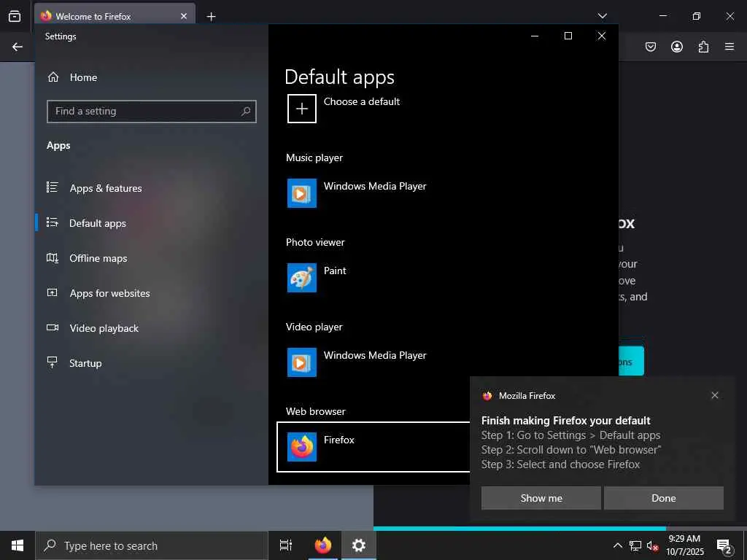Click Firefox back arrow button
The width and height of the screenshot is (747, 560).
(18, 47)
